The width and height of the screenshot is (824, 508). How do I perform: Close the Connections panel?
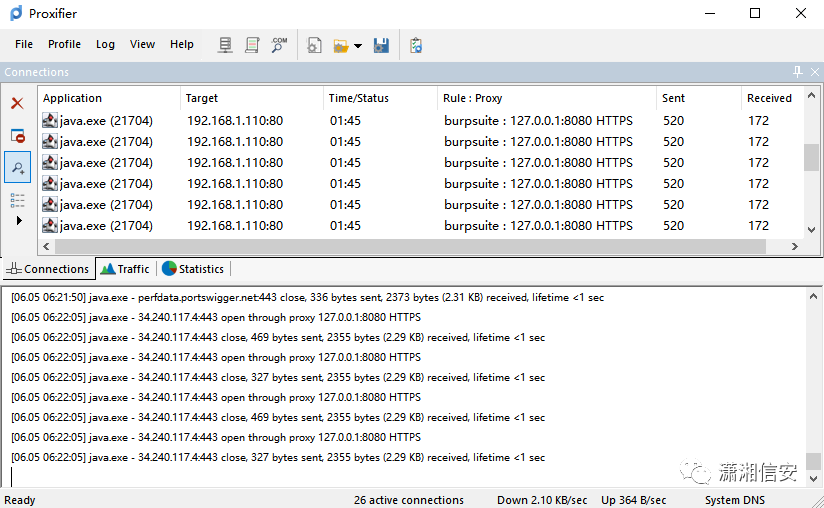(x=815, y=72)
